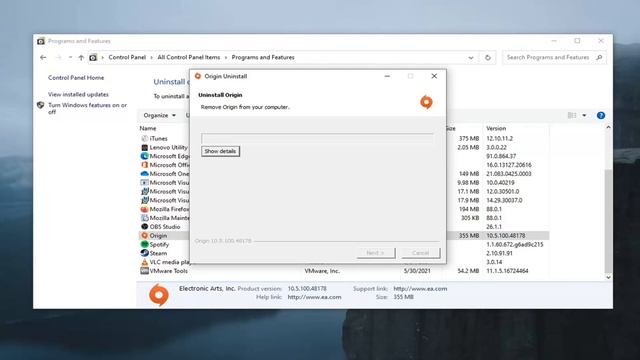Click the scrollbar down arrow
The image size is (640, 360).
coord(608,278)
